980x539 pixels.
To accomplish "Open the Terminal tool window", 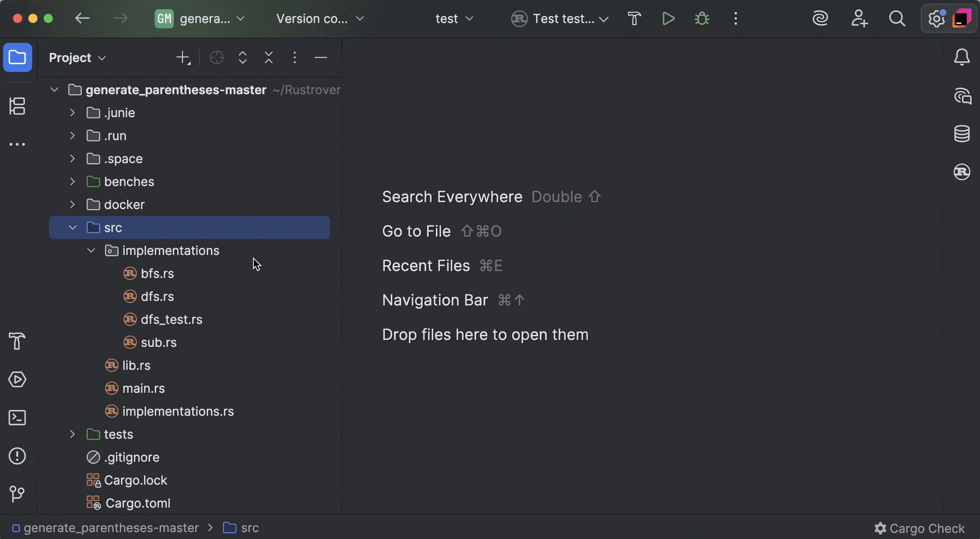I will pos(17,418).
